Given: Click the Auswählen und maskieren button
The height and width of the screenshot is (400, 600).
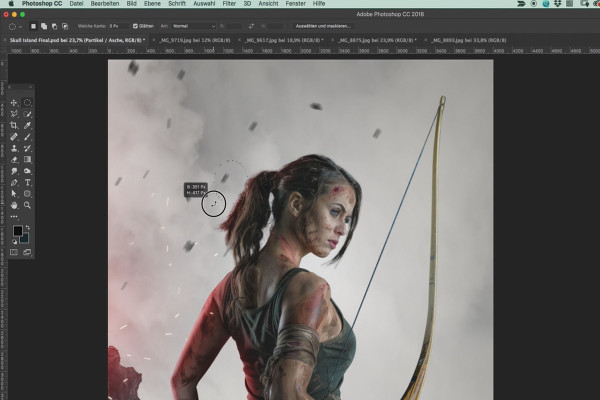Looking at the screenshot, I should tap(323, 26).
